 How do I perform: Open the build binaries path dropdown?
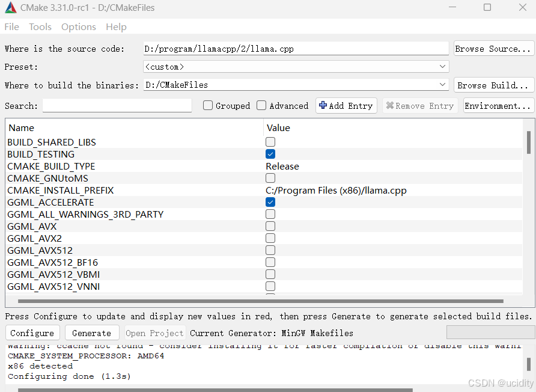point(442,85)
